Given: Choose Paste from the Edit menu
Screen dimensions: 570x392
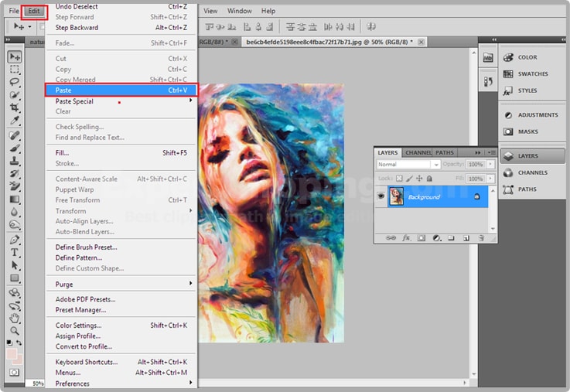Looking at the screenshot, I should (121, 90).
